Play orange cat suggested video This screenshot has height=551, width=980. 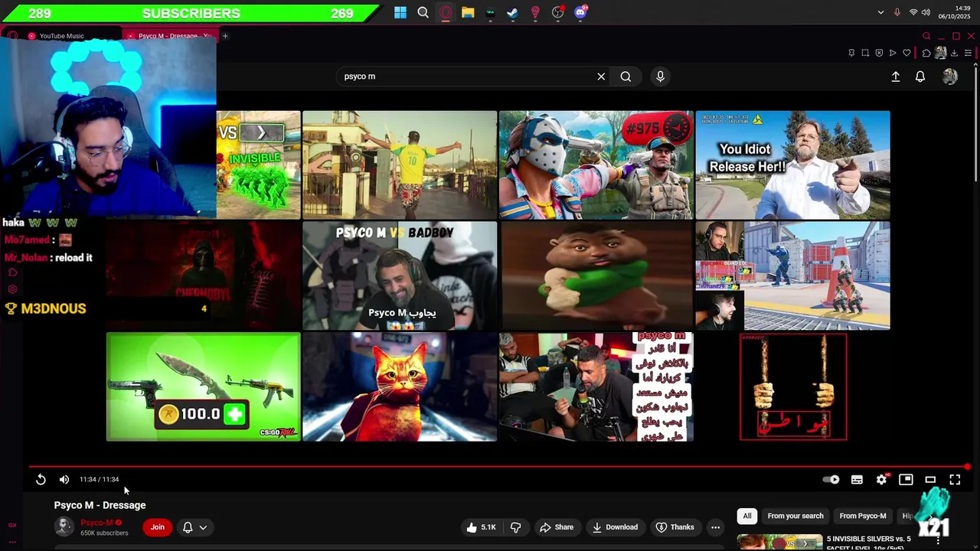point(400,386)
